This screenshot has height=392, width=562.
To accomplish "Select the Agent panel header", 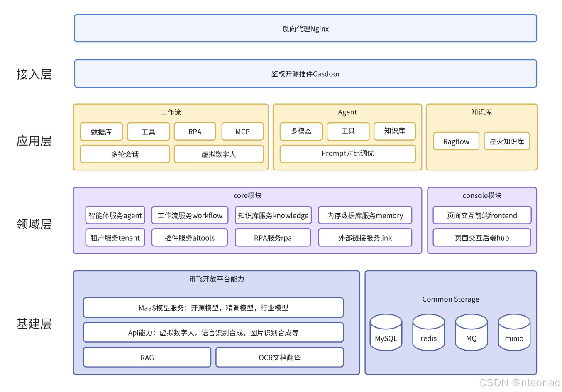I will [x=347, y=112].
